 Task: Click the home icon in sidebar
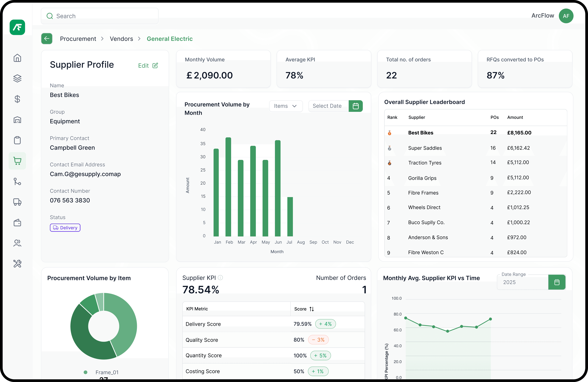point(17,58)
